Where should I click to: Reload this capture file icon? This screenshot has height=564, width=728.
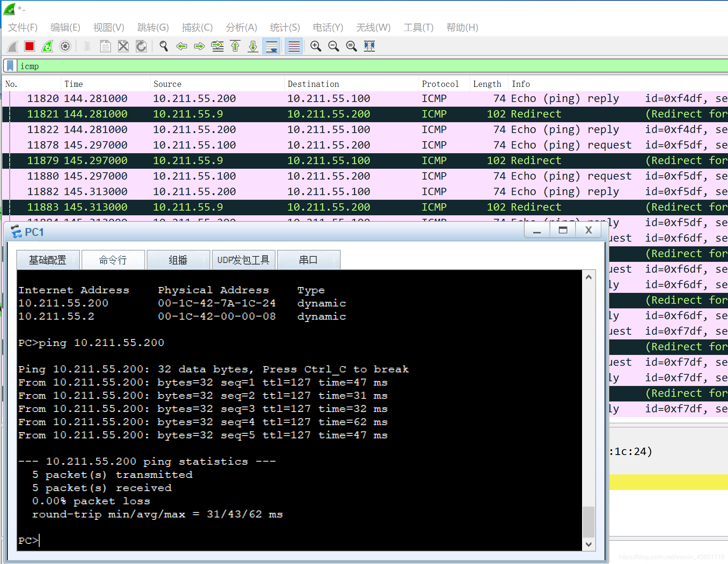tap(141, 47)
